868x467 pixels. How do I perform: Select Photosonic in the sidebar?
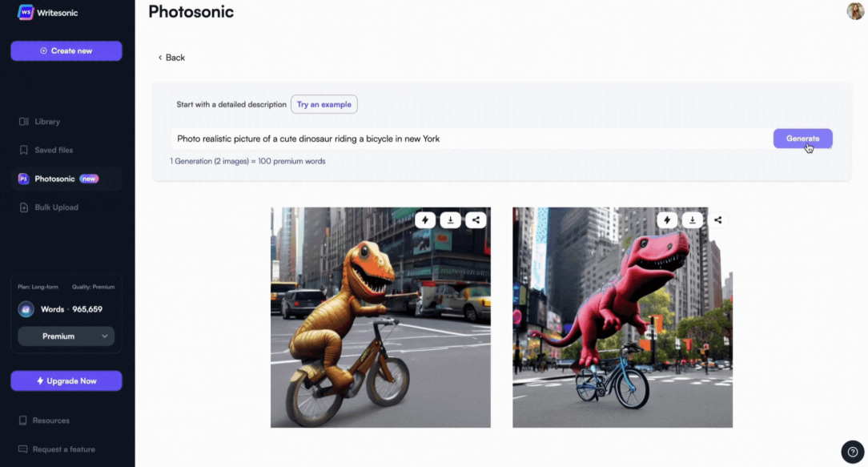click(x=66, y=179)
